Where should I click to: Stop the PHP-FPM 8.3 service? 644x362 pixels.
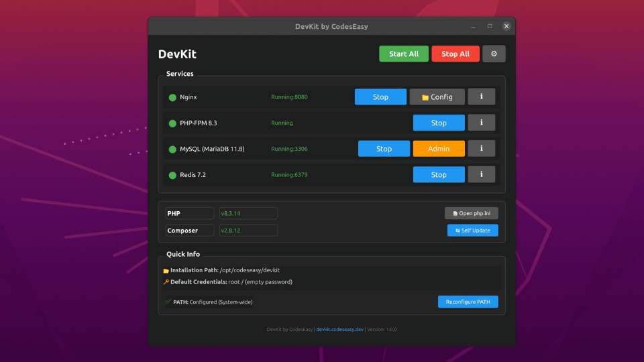point(439,123)
